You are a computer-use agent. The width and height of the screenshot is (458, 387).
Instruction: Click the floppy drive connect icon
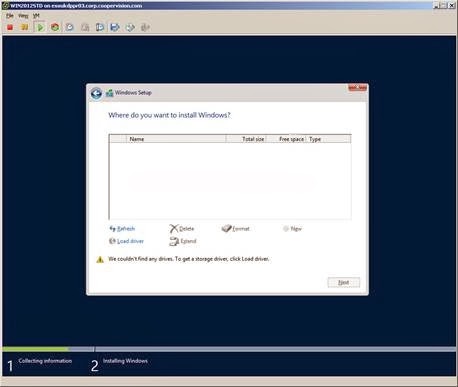coord(115,27)
